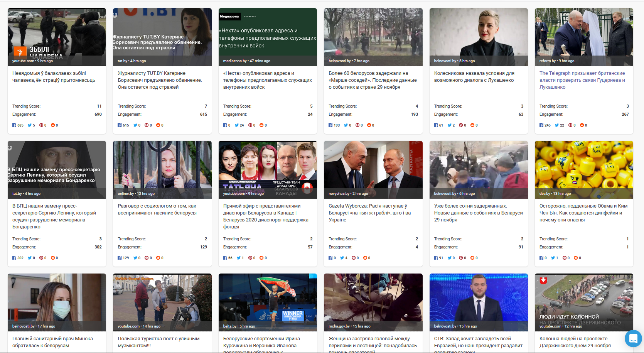Click the Колесникова article headline
This screenshot has height=353, width=644.
coord(474,76)
